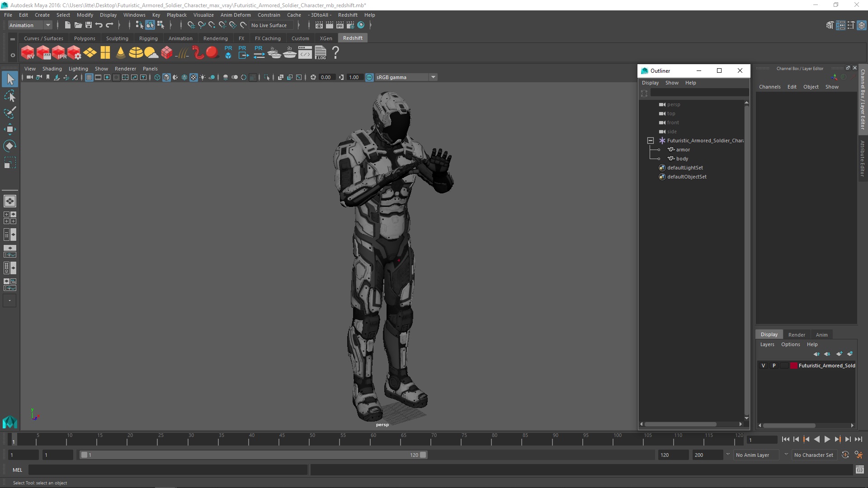Select the Select Tool arrow in toolbox
This screenshot has height=488, width=868.
10,80
